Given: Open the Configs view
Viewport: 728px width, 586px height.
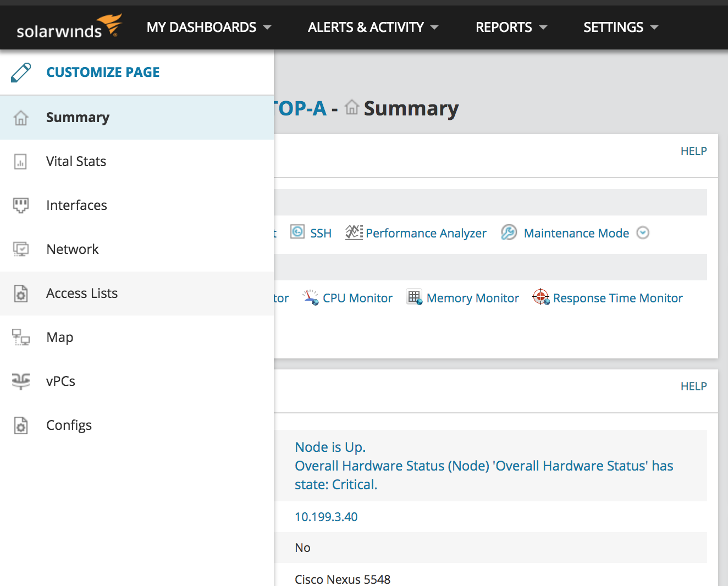Looking at the screenshot, I should point(137,425).
